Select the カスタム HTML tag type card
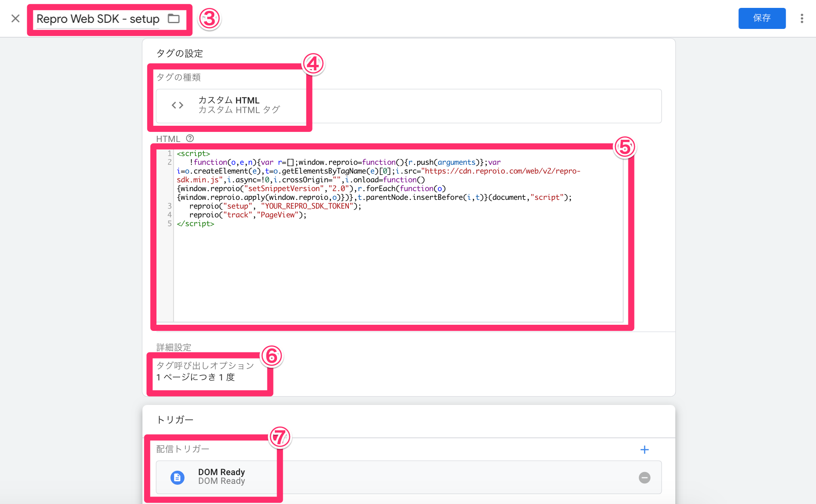 (x=408, y=106)
